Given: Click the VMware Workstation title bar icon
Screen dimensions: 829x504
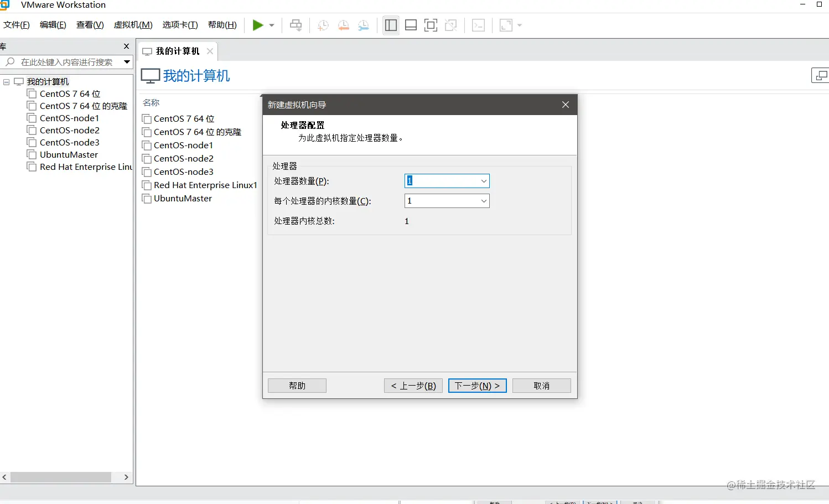Looking at the screenshot, I should pos(4,5).
